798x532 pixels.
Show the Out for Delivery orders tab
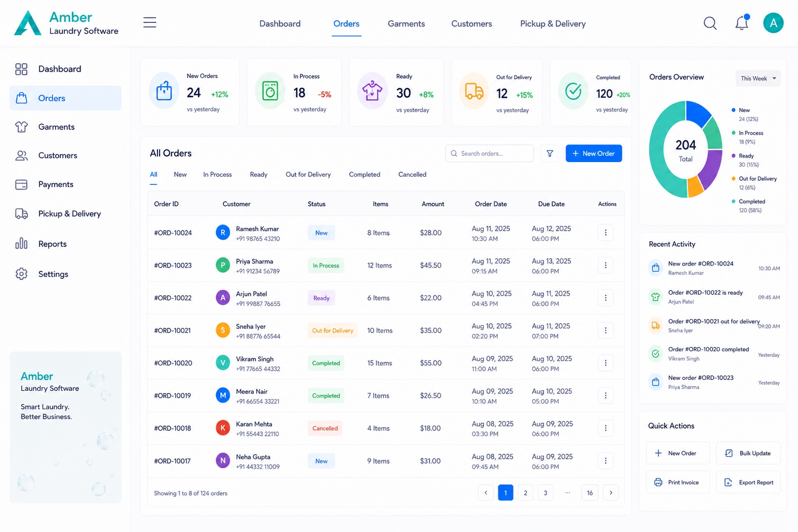point(308,175)
